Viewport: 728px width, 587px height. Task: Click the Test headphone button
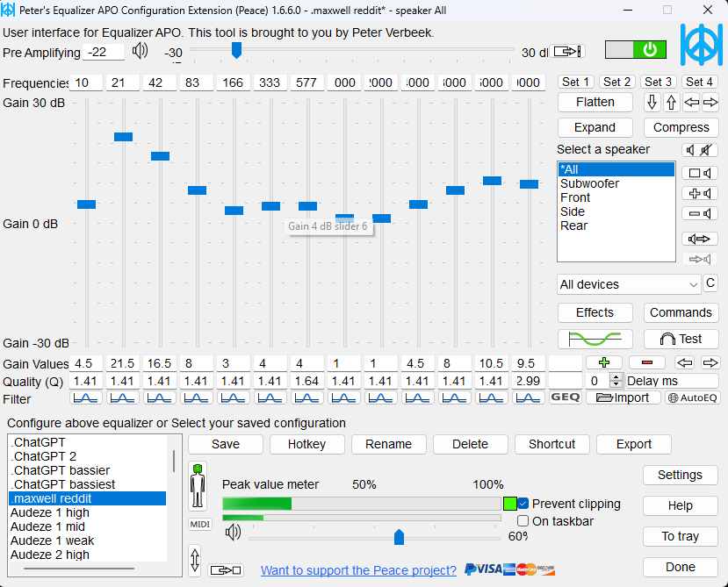(681, 340)
